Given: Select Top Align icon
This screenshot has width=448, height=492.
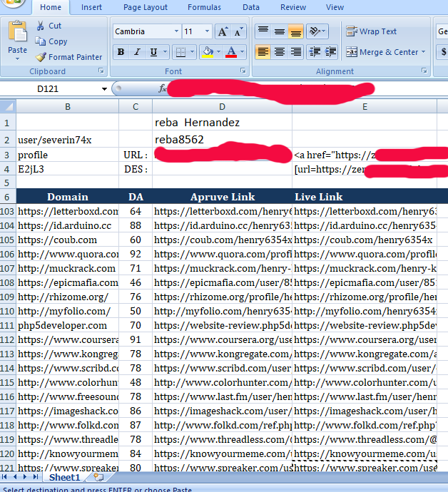Looking at the screenshot, I should click(263, 31).
